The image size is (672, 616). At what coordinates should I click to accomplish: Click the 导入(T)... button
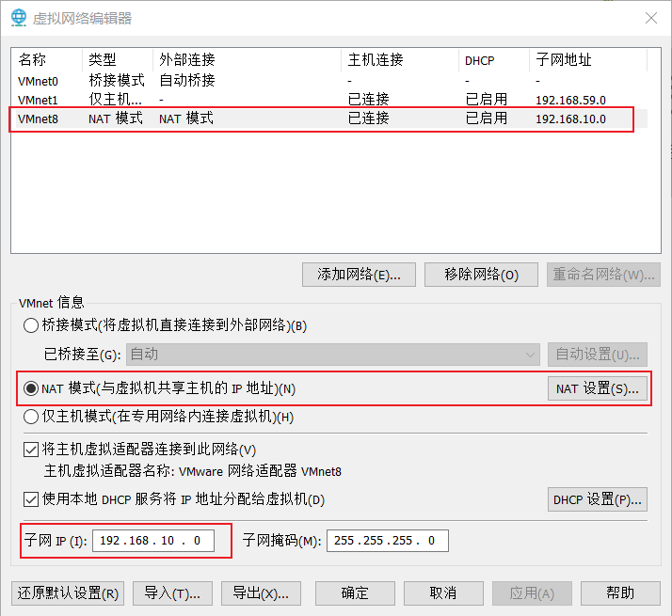(x=172, y=593)
